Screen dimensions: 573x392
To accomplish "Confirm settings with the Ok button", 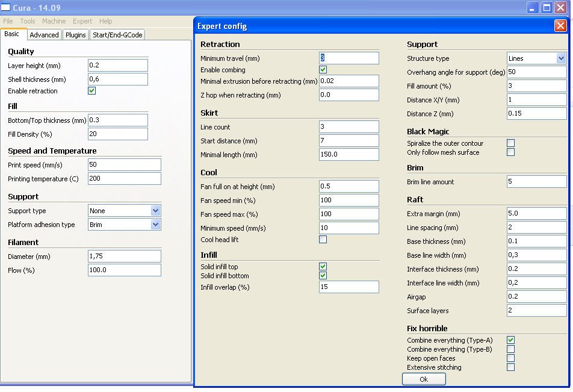I will click(424, 379).
